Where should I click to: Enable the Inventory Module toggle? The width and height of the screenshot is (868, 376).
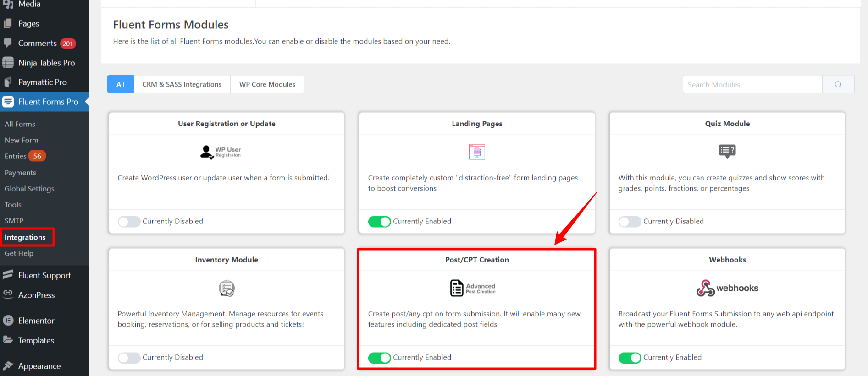tap(129, 358)
